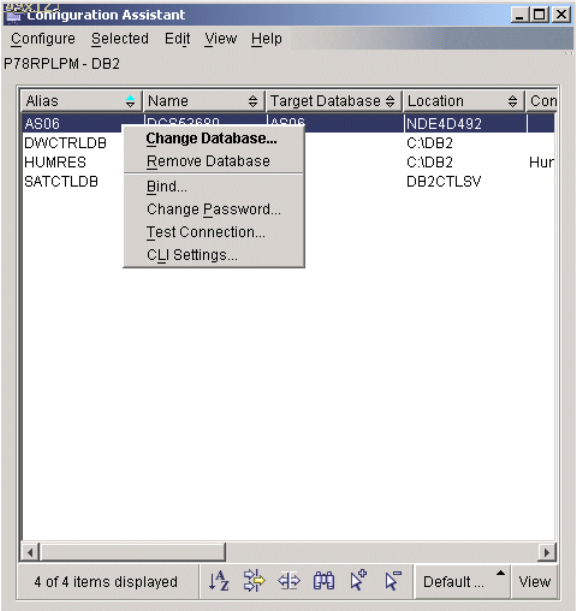Image resolution: width=576 pixels, height=611 pixels.
Task: Click the customize columns icon
Action: click(289, 581)
